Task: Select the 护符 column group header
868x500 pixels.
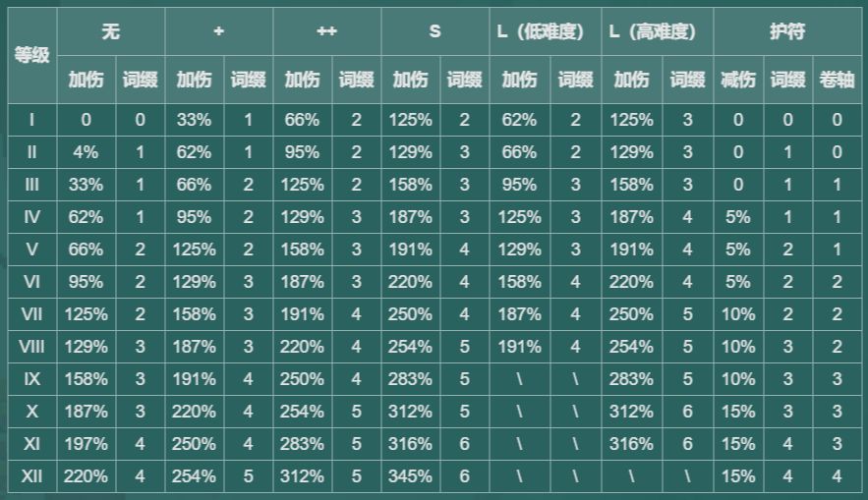Action: click(x=787, y=31)
